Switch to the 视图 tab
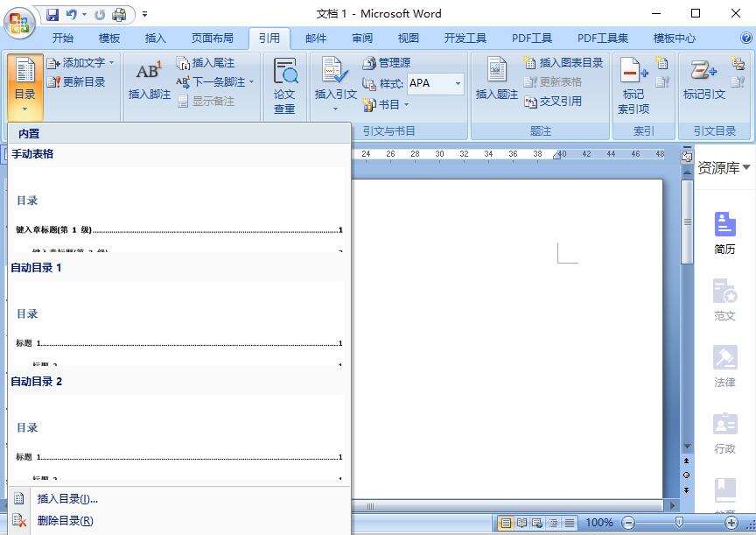Viewport: 756px width, 535px height. coord(409,39)
